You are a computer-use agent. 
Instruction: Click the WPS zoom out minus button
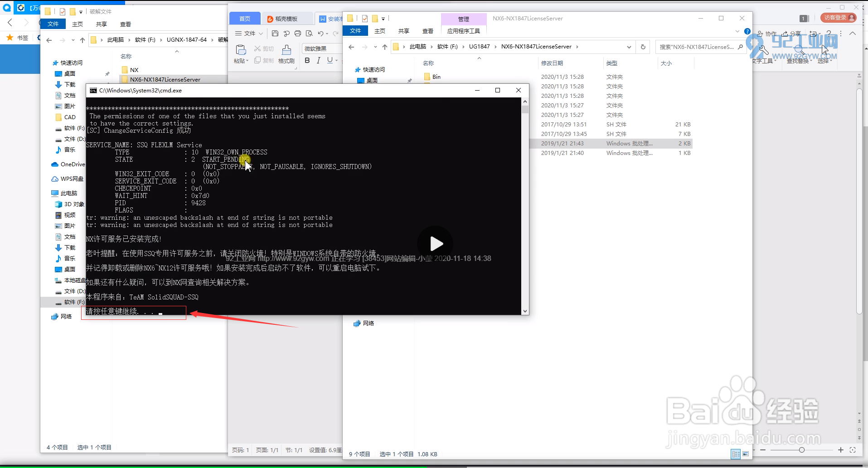tap(763, 450)
